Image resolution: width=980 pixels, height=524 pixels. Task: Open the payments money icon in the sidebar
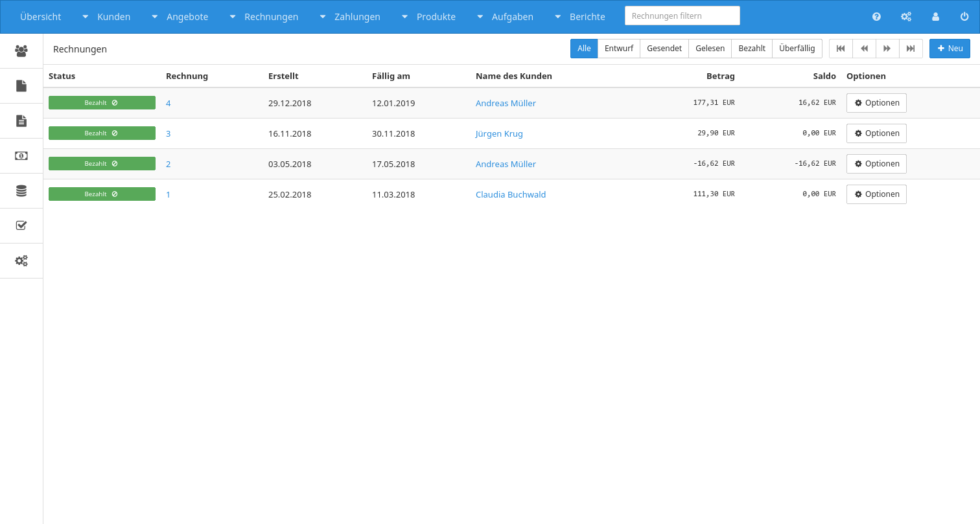coord(21,155)
